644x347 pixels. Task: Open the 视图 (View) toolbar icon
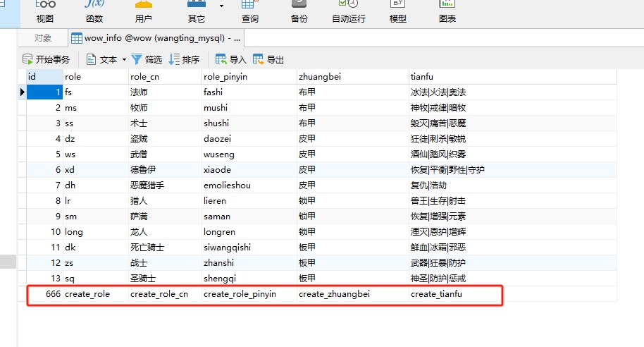coord(45,12)
